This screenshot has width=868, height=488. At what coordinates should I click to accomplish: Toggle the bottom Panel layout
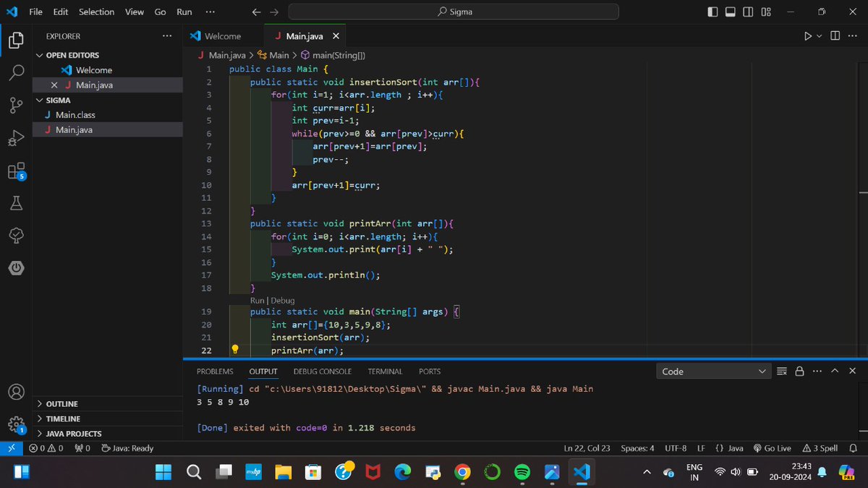(x=731, y=12)
